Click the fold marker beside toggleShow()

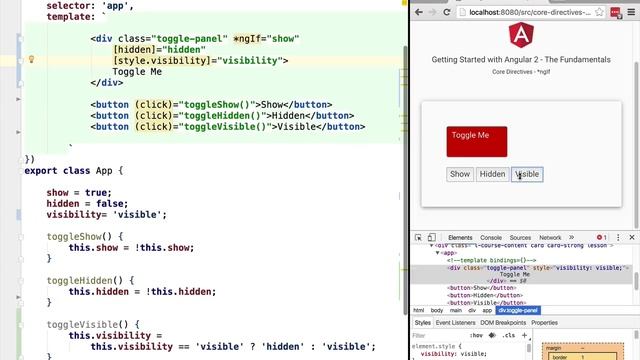click(21, 237)
